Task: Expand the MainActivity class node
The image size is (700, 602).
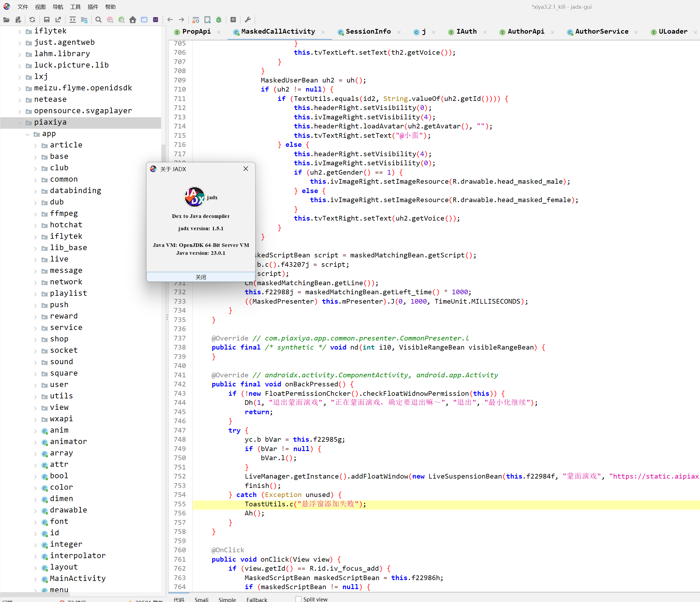Action: 35,579
